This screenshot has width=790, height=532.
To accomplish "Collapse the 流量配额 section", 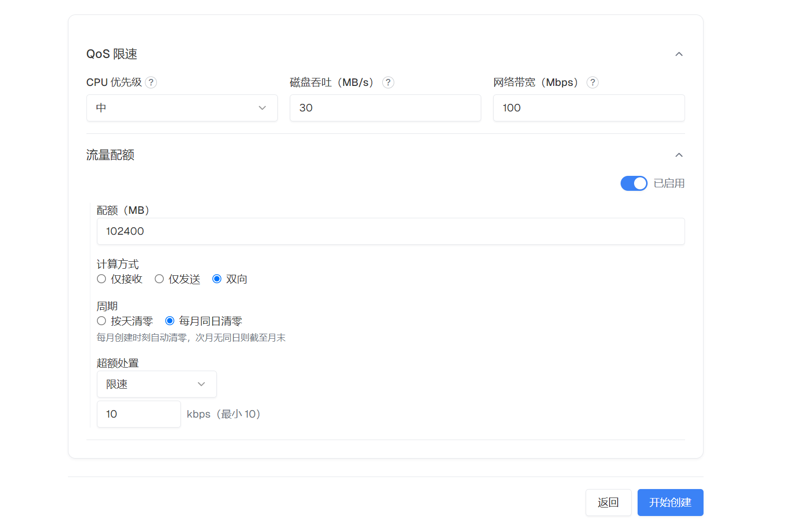I will [x=679, y=155].
